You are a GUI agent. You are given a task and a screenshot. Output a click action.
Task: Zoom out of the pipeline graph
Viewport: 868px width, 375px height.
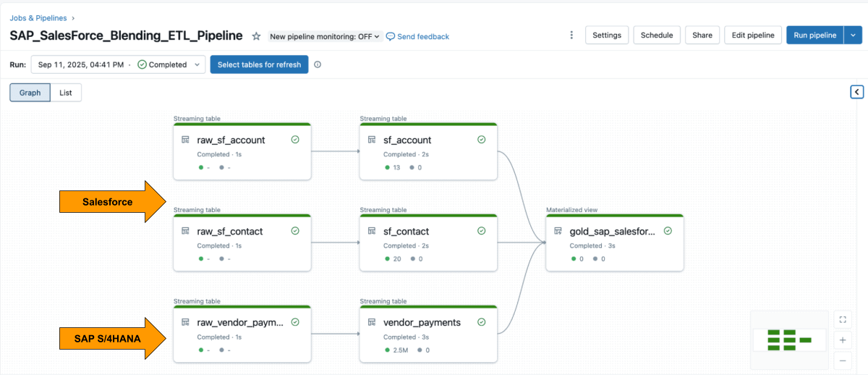[x=842, y=360]
